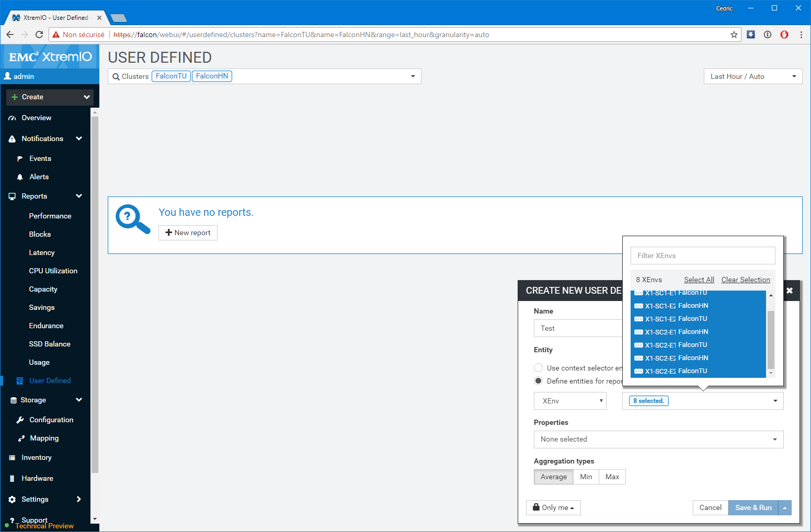Click the browser back arrow

pos(10,34)
